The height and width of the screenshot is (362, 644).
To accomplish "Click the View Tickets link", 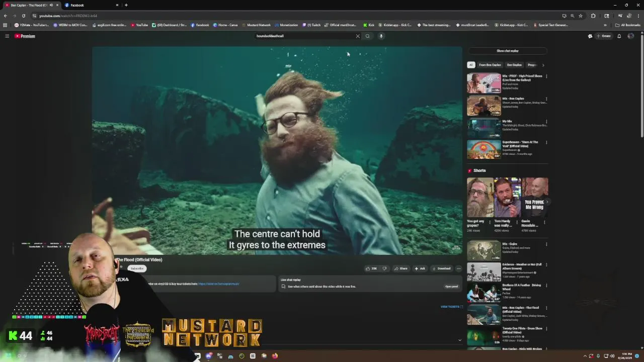I will tap(451, 307).
